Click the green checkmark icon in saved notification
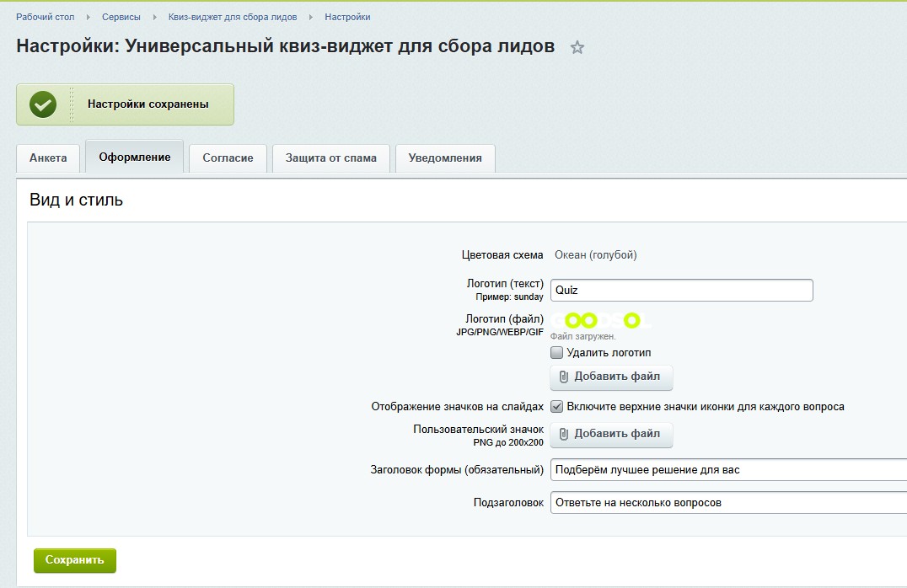Viewport: 907px width, 588px height. (43, 104)
